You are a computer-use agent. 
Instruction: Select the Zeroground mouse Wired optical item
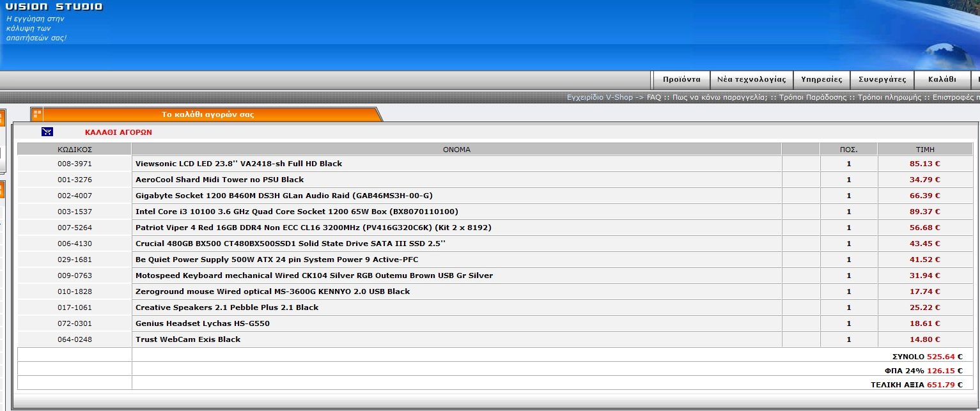coord(272,291)
